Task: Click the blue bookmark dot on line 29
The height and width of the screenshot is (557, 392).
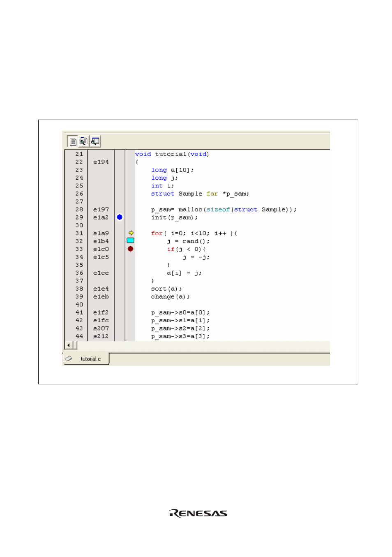Action: (x=120, y=217)
